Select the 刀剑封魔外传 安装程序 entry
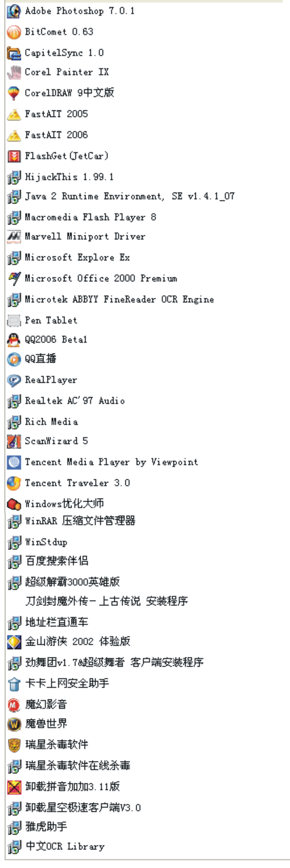 click(106, 601)
